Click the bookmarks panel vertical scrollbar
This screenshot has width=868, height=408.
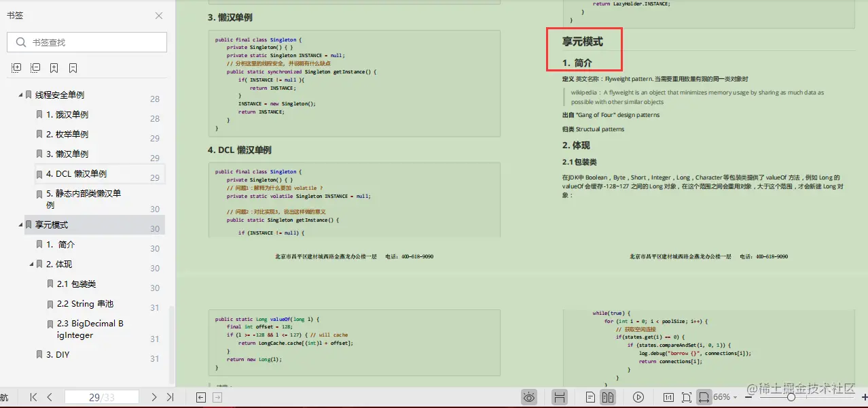tap(172, 345)
